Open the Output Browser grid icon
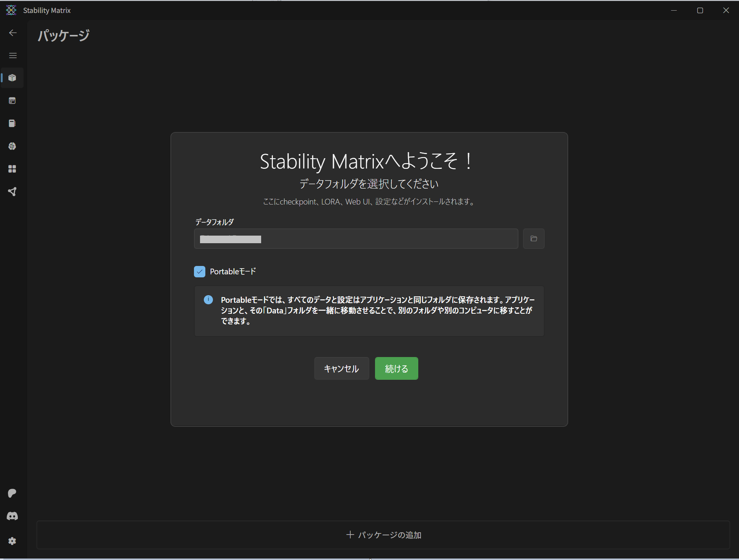 click(x=12, y=168)
